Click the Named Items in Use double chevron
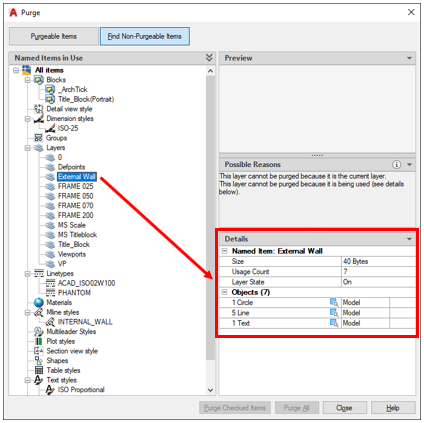Viewport: 424px width, 423px height. click(x=209, y=58)
